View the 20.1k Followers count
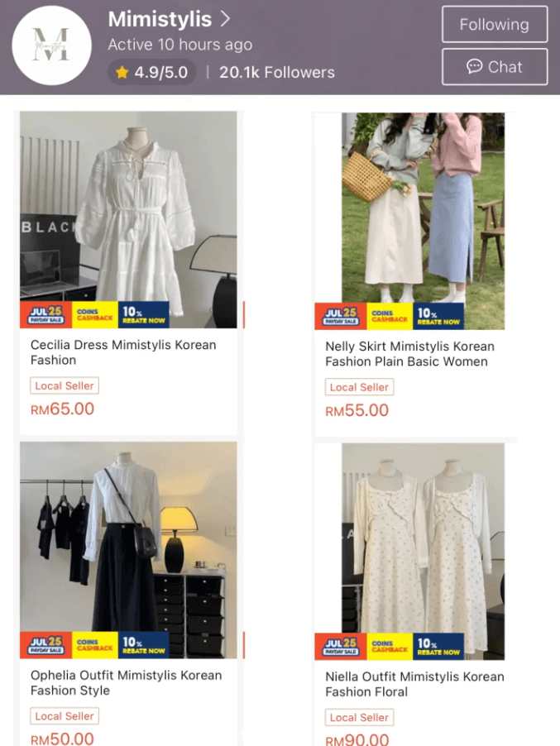Viewport: 560px width, 746px height. pyautogui.click(x=277, y=72)
